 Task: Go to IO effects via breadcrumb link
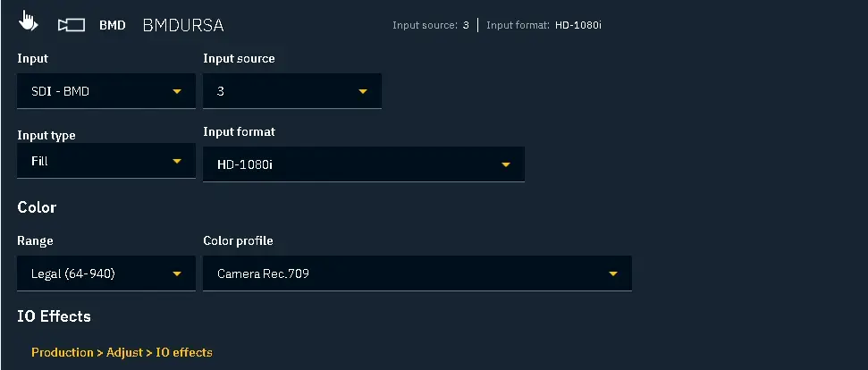point(184,352)
